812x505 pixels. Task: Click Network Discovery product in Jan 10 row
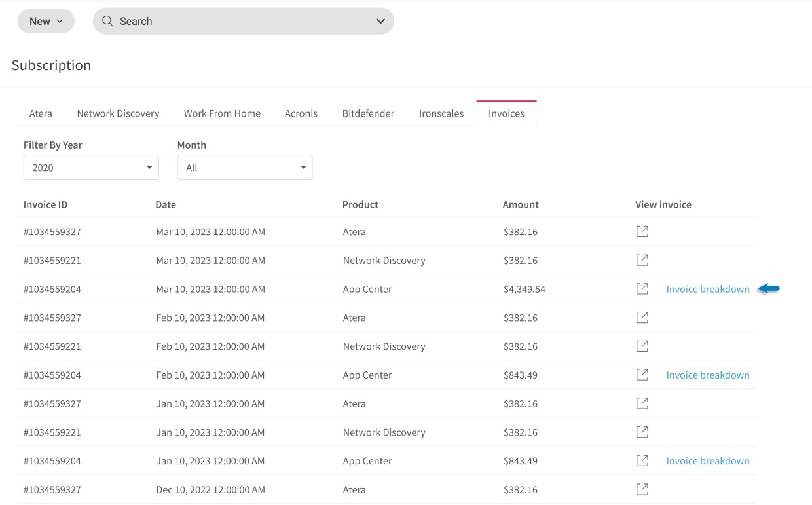(384, 432)
